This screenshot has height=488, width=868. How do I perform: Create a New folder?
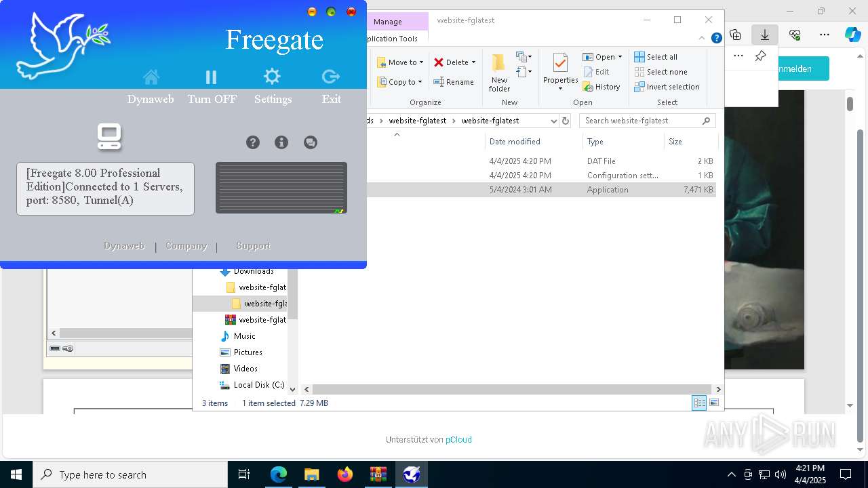coord(499,73)
